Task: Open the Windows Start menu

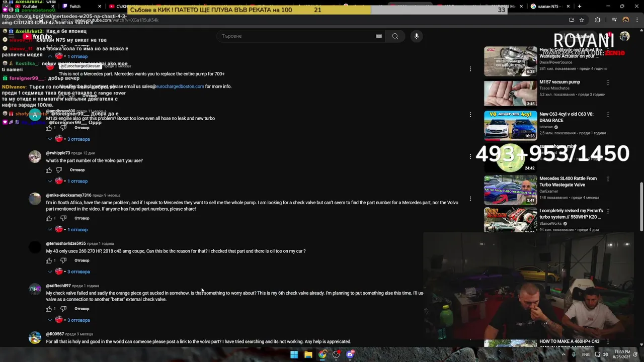Action: (x=294, y=354)
